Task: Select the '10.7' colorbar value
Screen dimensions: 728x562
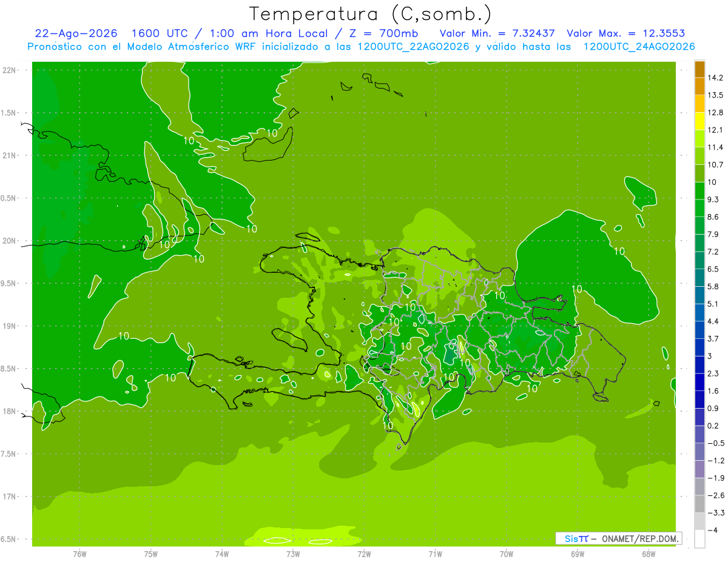Action: pyautogui.click(x=715, y=165)
